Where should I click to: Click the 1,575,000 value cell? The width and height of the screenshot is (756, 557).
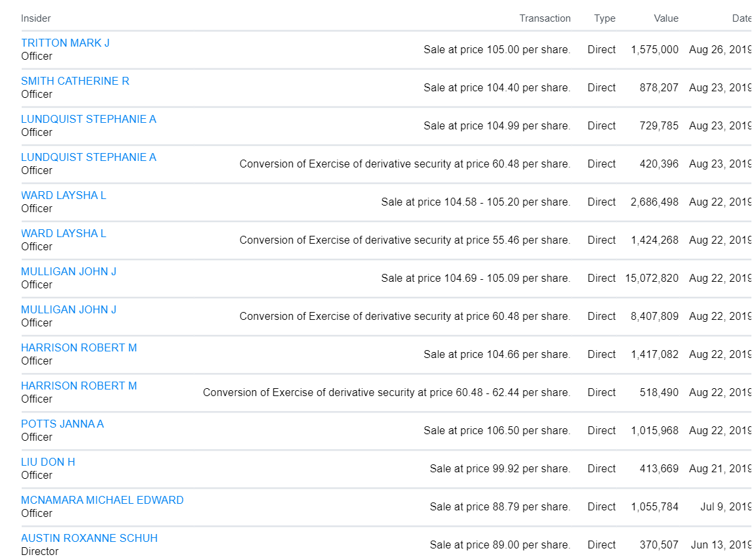[x=654, y=49]
